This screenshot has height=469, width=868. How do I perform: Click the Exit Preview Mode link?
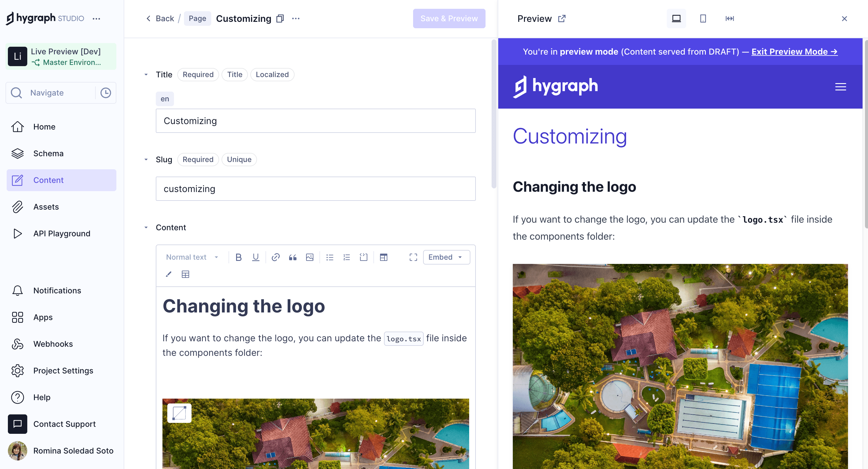click(794, 52)
